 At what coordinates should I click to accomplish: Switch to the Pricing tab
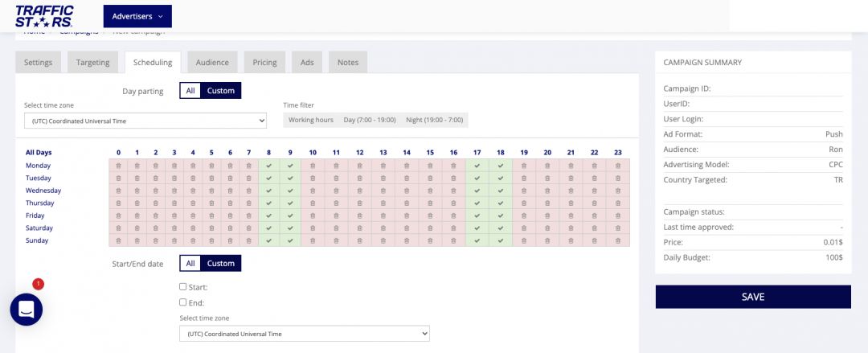point(264,62)
